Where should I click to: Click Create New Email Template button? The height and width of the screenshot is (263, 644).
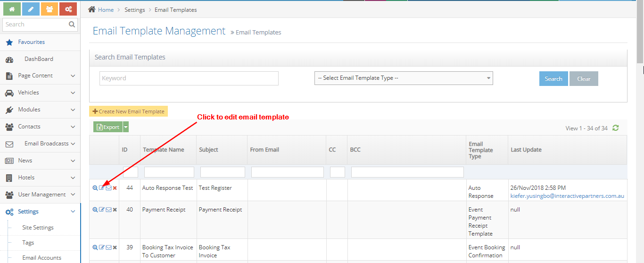click(128, 111)
